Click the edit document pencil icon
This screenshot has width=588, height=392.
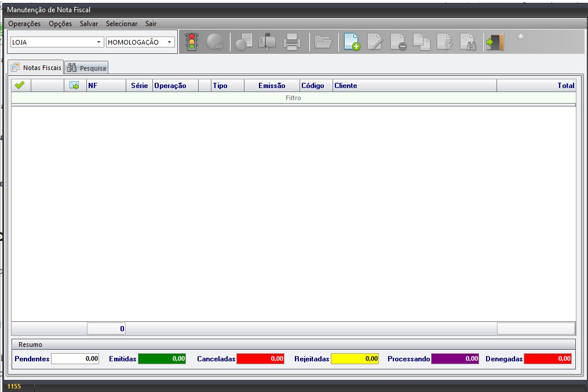pyautogui.click(x=375, y=42)
